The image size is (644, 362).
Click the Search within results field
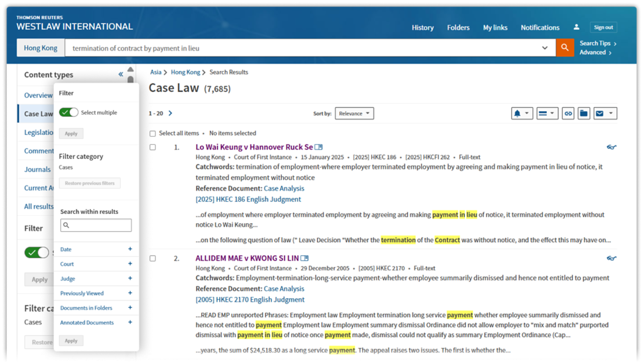point(99,225)
